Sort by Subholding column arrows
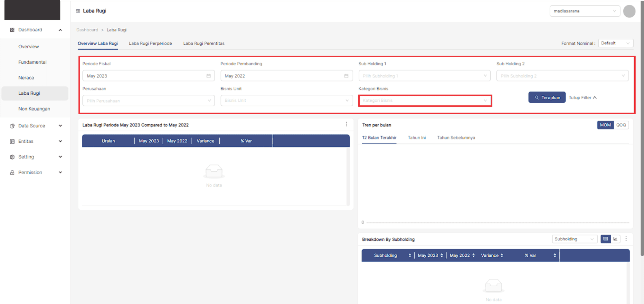The width and height of the screenshot is (644, 304). click(x=410, y=255)
